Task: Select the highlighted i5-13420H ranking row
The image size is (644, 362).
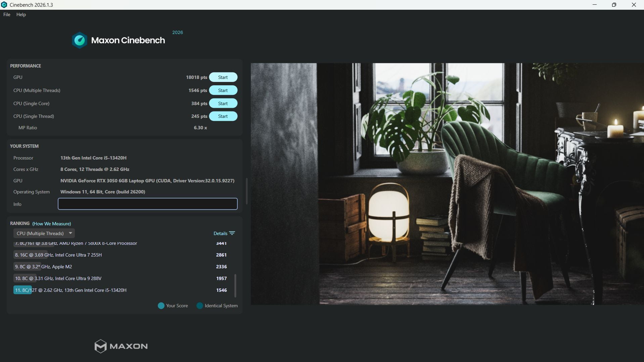Action: [121, 290]
